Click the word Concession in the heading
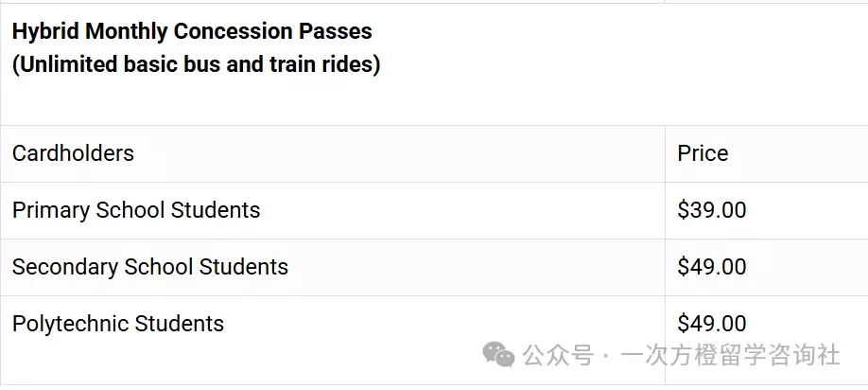The height and width of the screenshot is (390, 868). coord(234,31)
